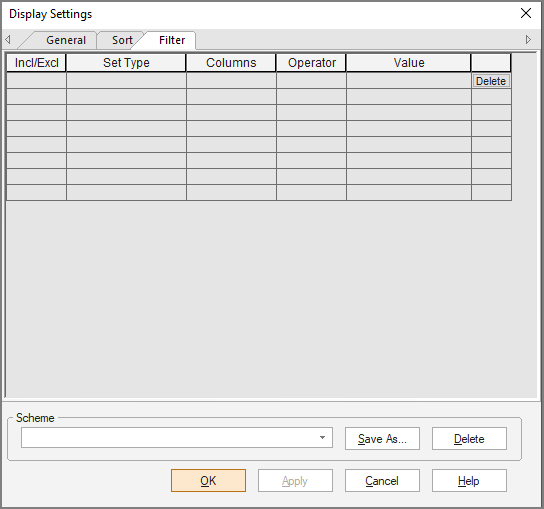Click Save As to save scheme
544x509 pixels.
(382, 439)
